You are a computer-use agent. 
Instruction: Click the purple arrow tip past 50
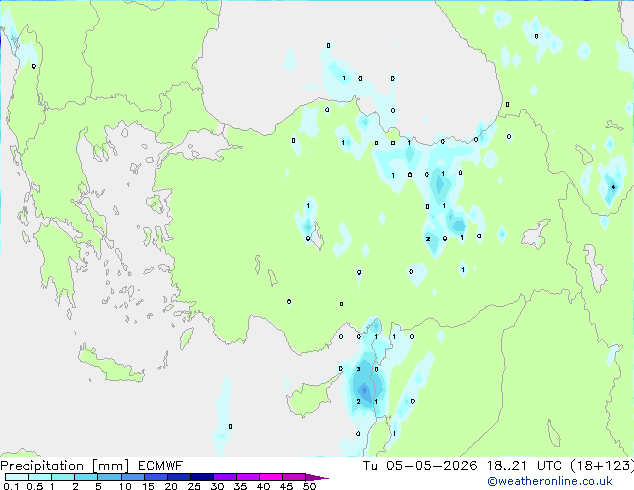tap(317, 477)
